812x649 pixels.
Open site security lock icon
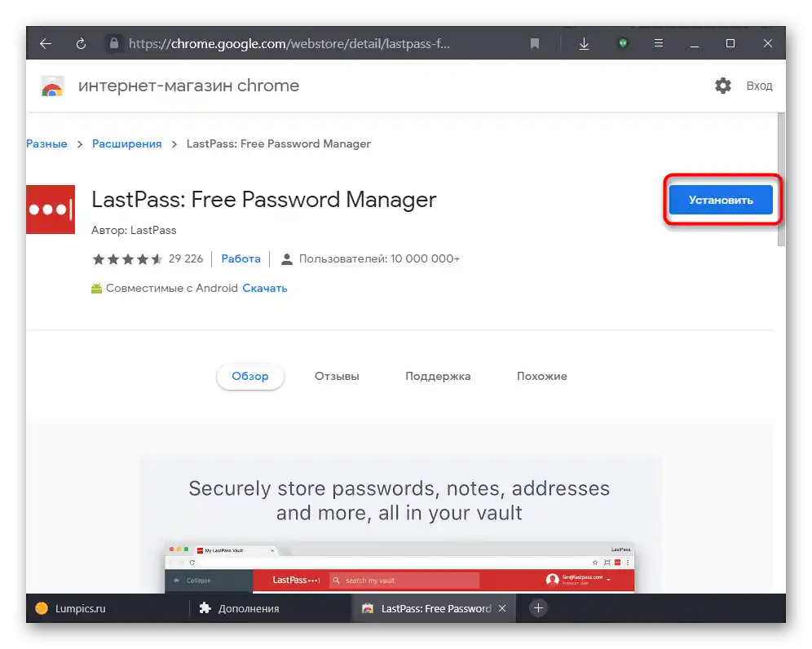[x=114, y=43]
